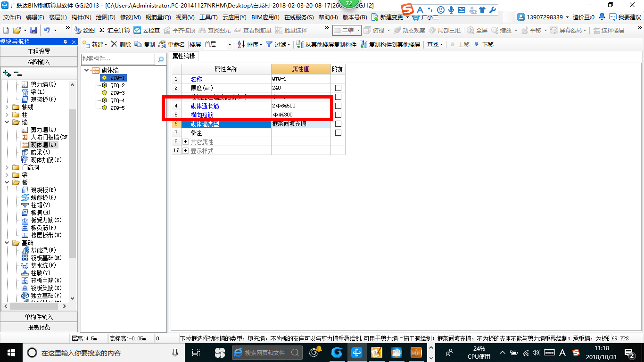The height and width of the screenshot is (362, 644).
Task: Pin the 模块导航栏 panel
Action: [66, 42]
